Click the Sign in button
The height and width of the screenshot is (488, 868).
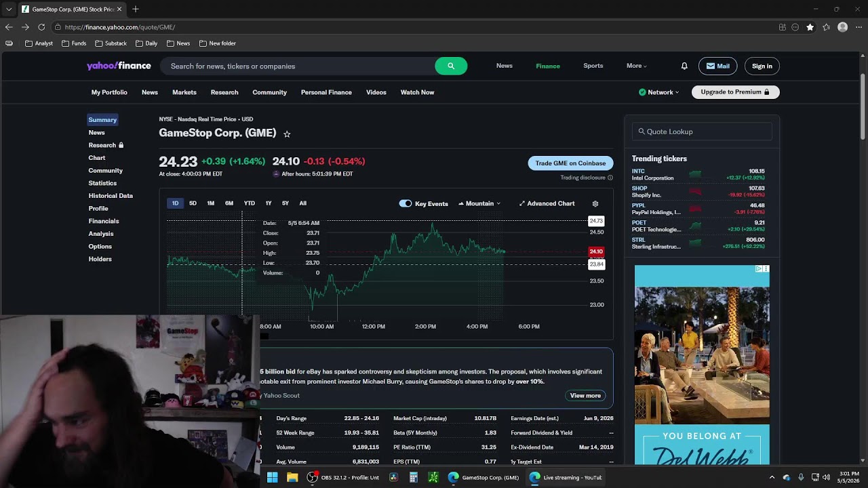762,66
